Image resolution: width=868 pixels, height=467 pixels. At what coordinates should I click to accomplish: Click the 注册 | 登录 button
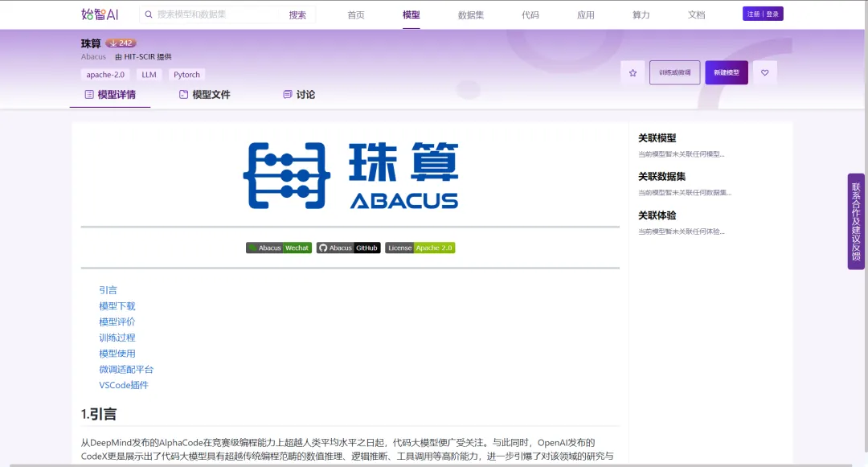tap(763, 14)
